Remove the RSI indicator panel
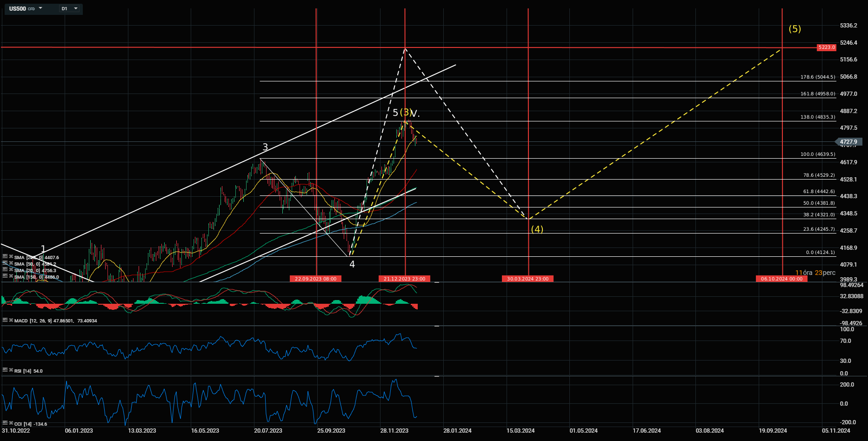This screenshot has height=441, width=868. (11, 370)
